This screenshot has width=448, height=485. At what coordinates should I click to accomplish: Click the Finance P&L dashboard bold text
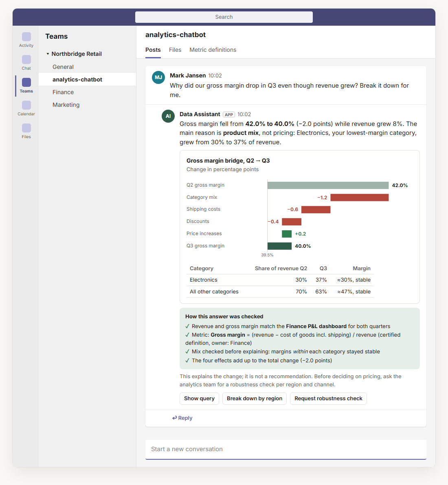[x=316, y=326]
